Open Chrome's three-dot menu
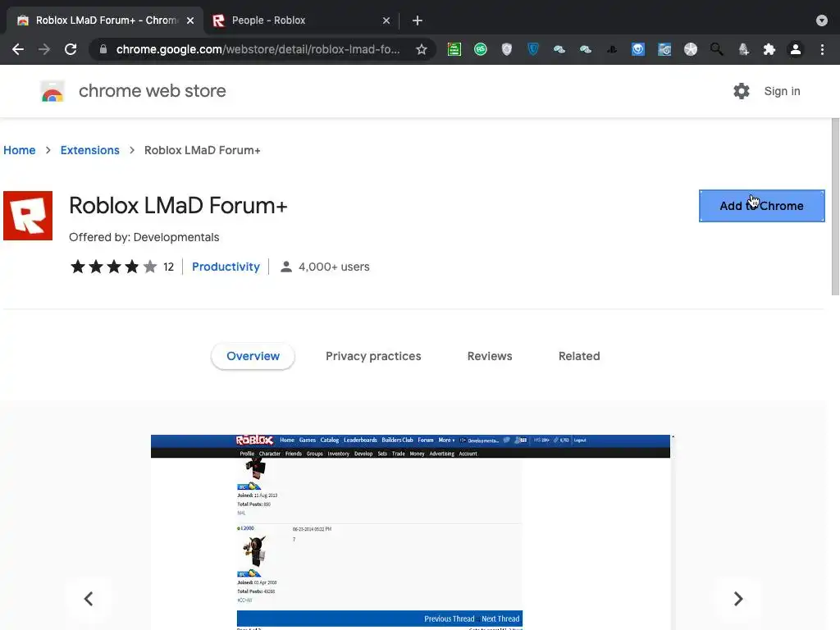840x630 pixels. 822,49
